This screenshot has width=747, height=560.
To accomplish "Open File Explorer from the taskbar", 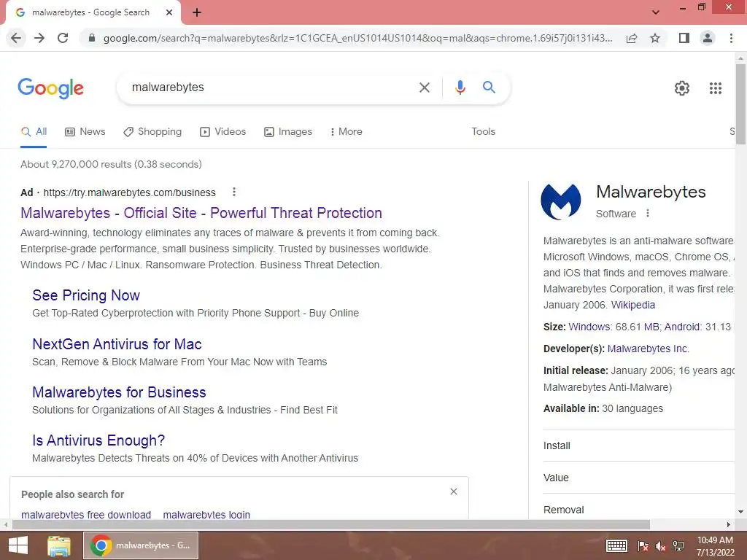I will pyautogui.click(x=59, y=545).
